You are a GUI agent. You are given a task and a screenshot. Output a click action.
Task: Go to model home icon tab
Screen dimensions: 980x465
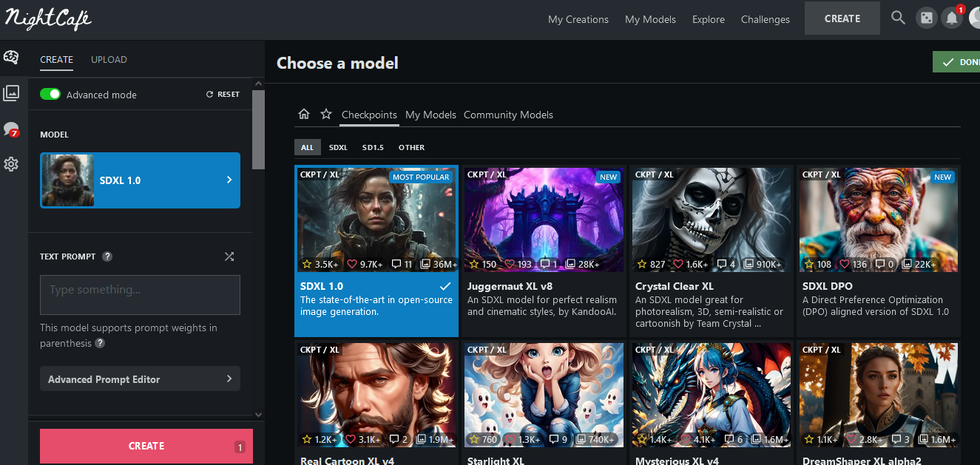(x=303, y=114)
